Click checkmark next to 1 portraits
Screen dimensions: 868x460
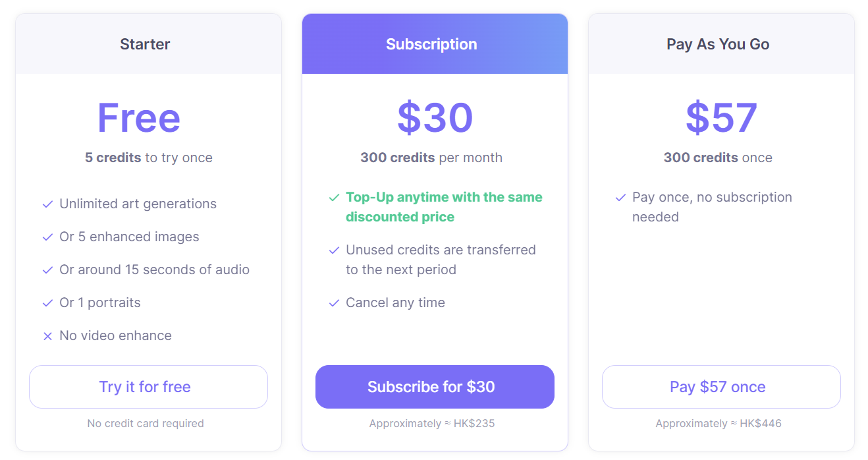coord(47,303)
